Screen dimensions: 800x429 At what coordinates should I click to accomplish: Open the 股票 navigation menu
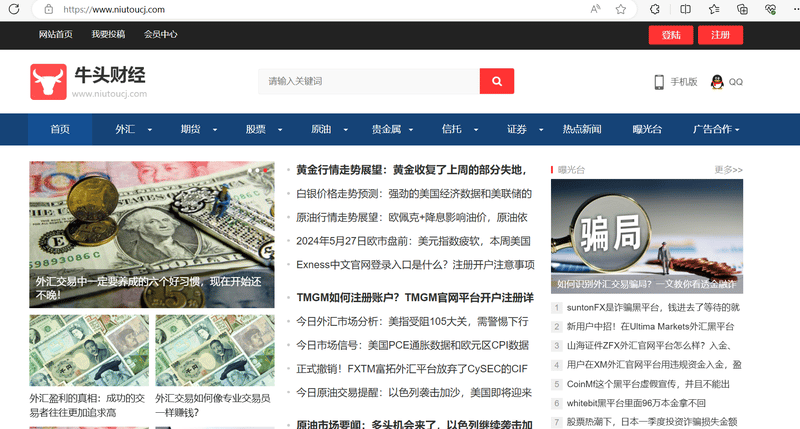[x=256, y=130]
